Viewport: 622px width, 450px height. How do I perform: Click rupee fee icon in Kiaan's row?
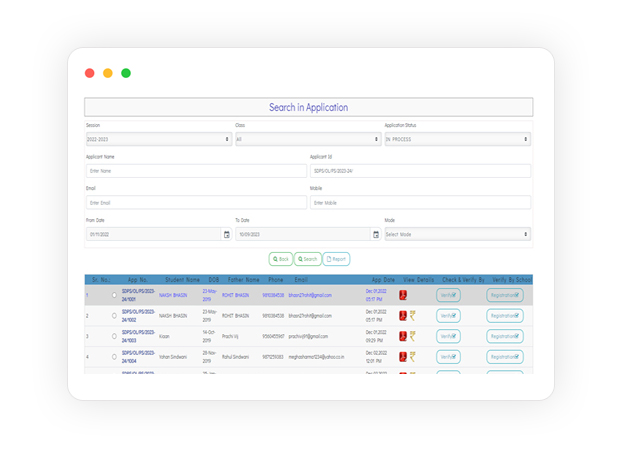[x=413, y=336]
